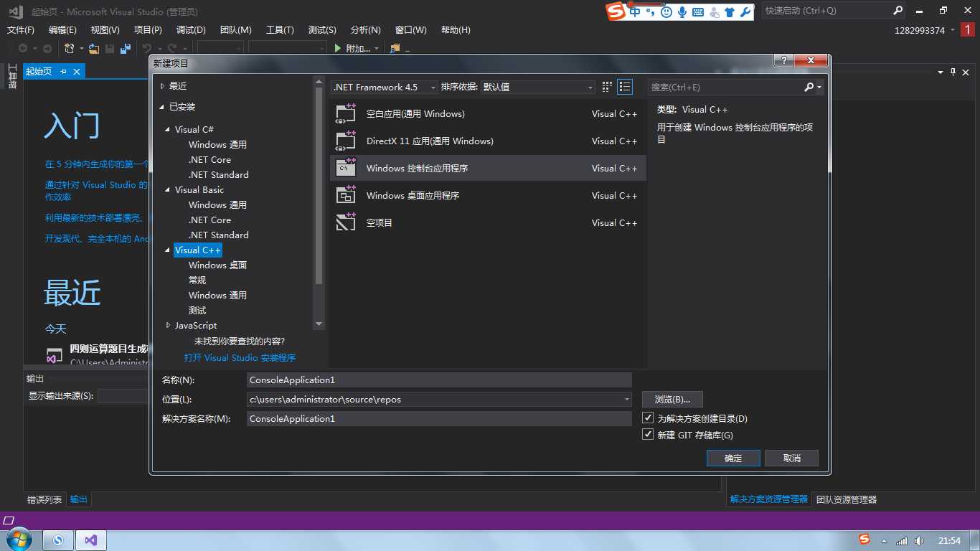The width and height of the screenshot is (980, 551).
Task: Switch to the 错误列表 tab
Action: click(44, 499)
